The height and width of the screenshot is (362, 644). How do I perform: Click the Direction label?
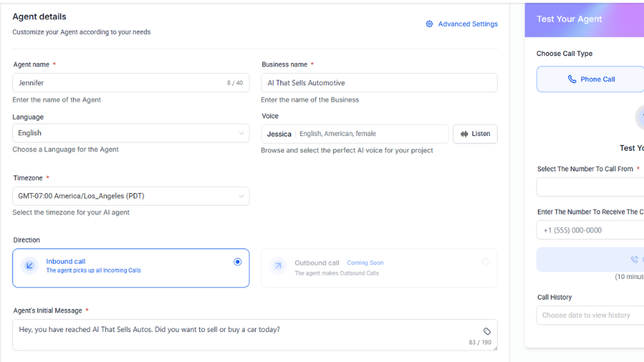coord(26,240)
